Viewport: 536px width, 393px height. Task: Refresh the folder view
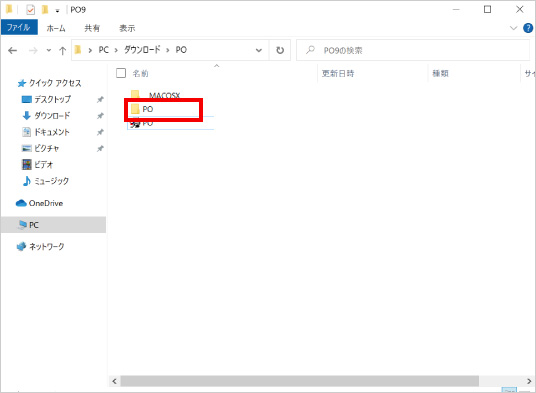coord(280,50)
